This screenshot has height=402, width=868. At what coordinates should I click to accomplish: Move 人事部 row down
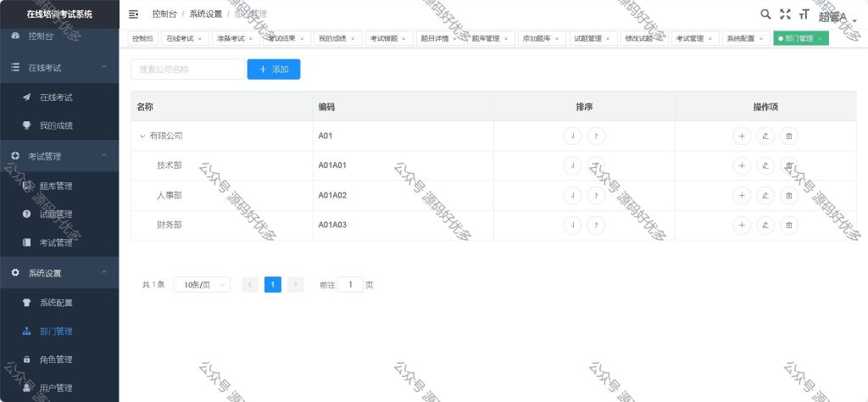pyautogui.click(x=572, y=195)
